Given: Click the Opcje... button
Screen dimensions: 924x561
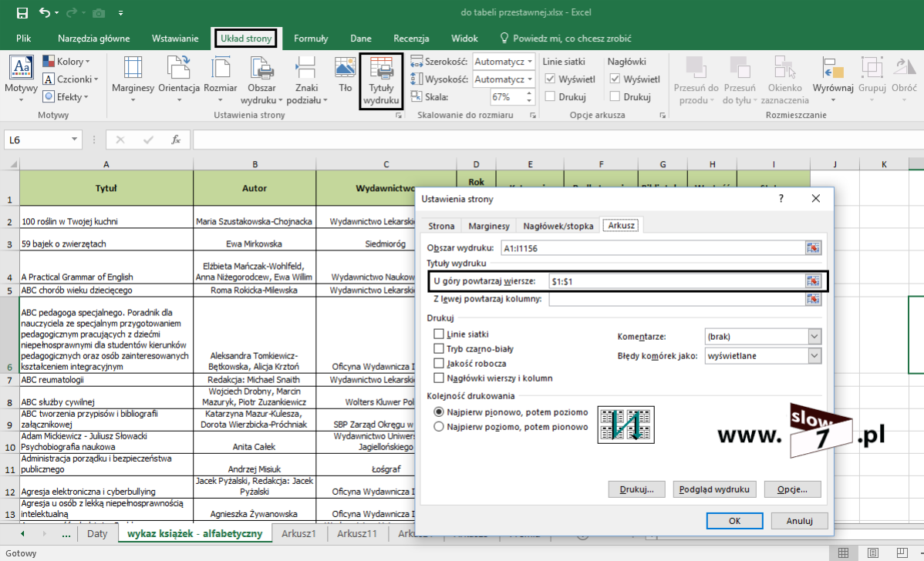Looking at the screenshot, I should click(792, 489).
